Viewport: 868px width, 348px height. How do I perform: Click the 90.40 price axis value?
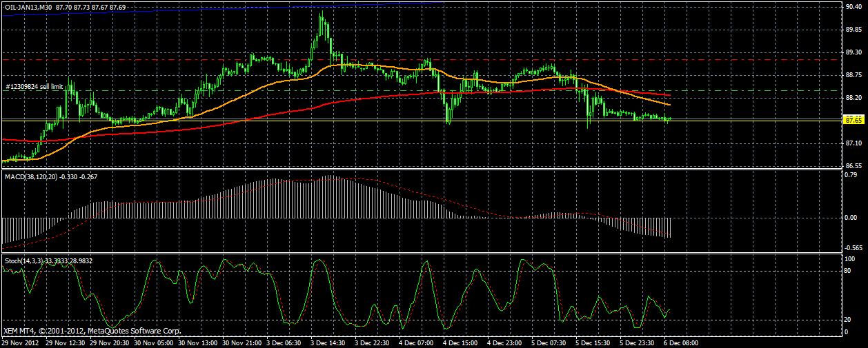tap(853, 7)
